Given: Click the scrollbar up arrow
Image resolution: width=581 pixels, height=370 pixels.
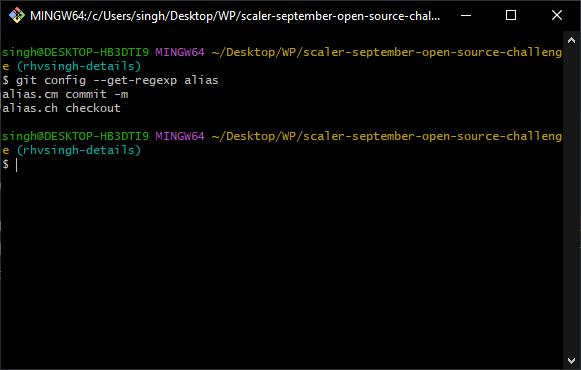Looking at the screenshot, I should pos(571,40).
